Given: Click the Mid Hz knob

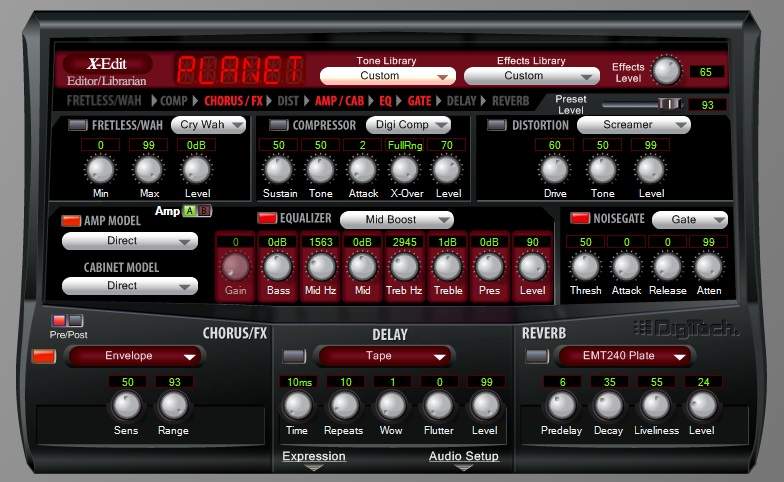Looking at the screenshot, I should (x=320, y=266).
